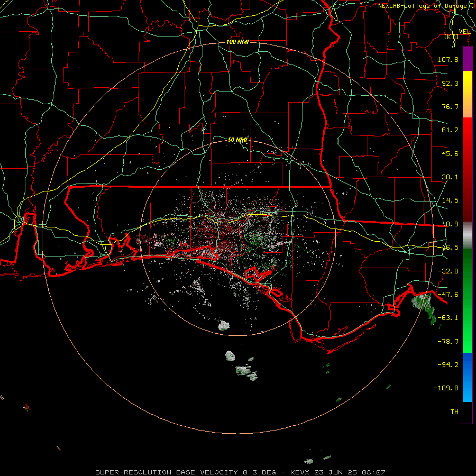Select the 76.7 velocity scale value
The height and width of the screenshot is (476, 476).
(450, 106)
